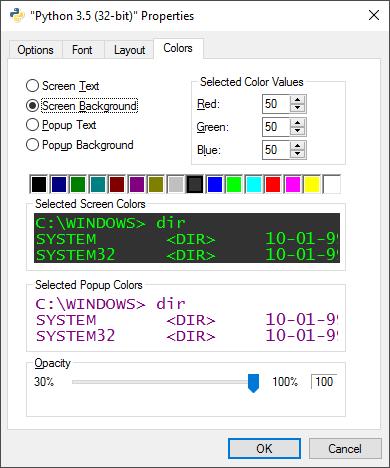Pick the yellow color swatch
Screen dimensions: 390x468
(x=312, y=184)
